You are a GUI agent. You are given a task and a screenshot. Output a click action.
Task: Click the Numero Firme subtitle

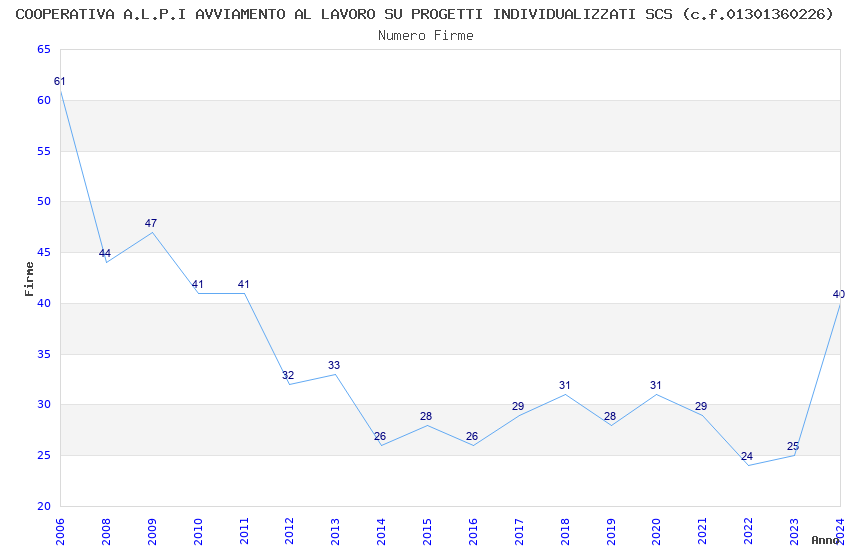pyautogui.click(x=426, y=36)
